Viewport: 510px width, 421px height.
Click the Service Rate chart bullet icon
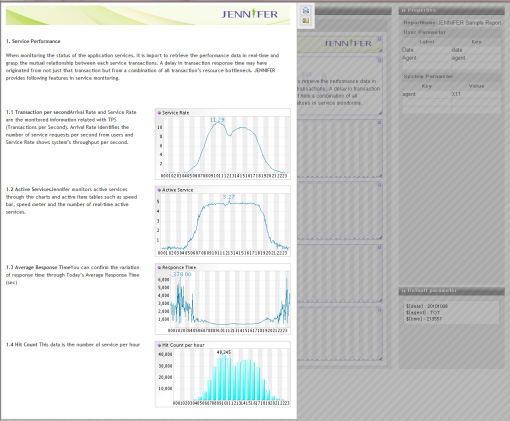point(159,113)
